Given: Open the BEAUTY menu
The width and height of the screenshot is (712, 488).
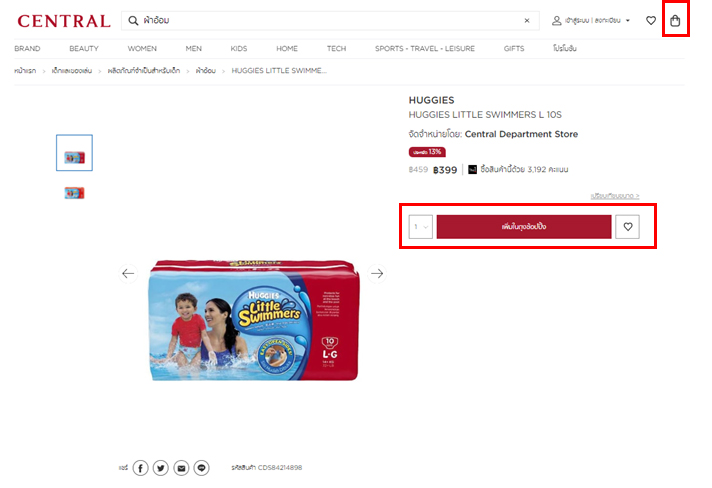Looking at the screenshot, I should tap(84, 49).
